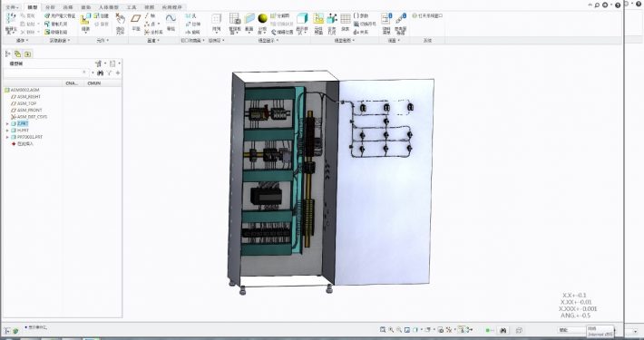Screen dimensions: 644x340
Task: Switch to the Analysis ribbon tab
Action: coord(50,7)
